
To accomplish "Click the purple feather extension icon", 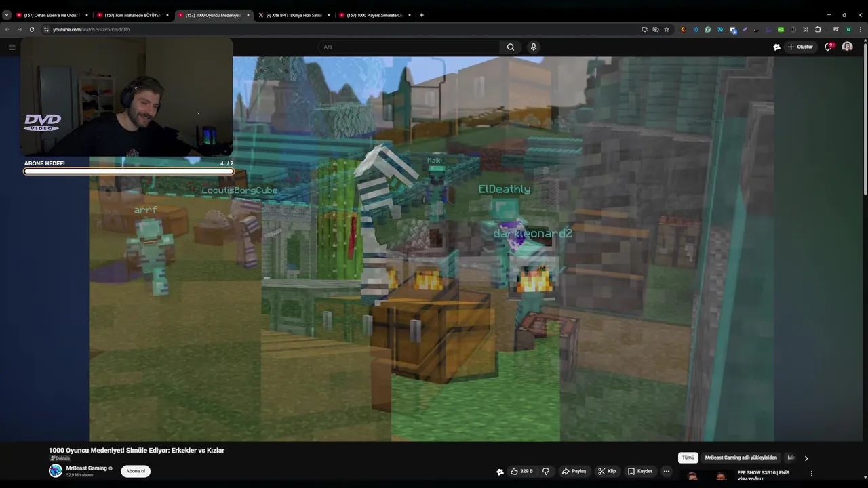I will pos(745,29).
